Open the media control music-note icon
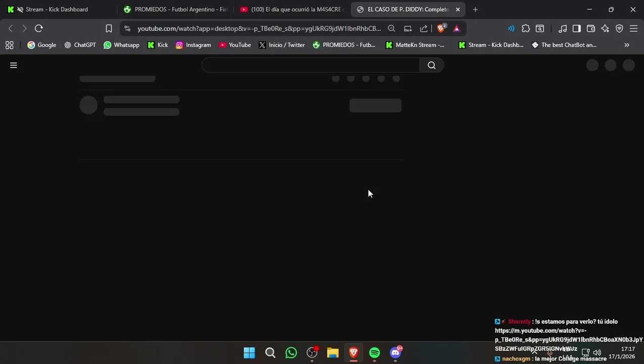Image resolution: width=644 pixels, height=364 pixels. pos(562,28)
